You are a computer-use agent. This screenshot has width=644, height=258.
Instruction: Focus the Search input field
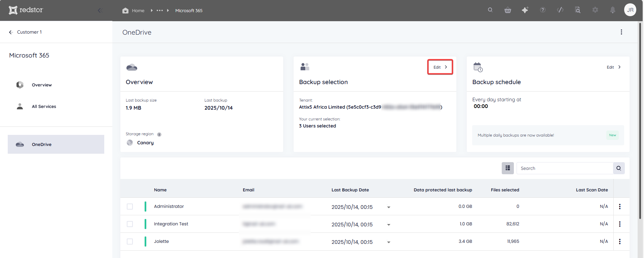point(565,168)
